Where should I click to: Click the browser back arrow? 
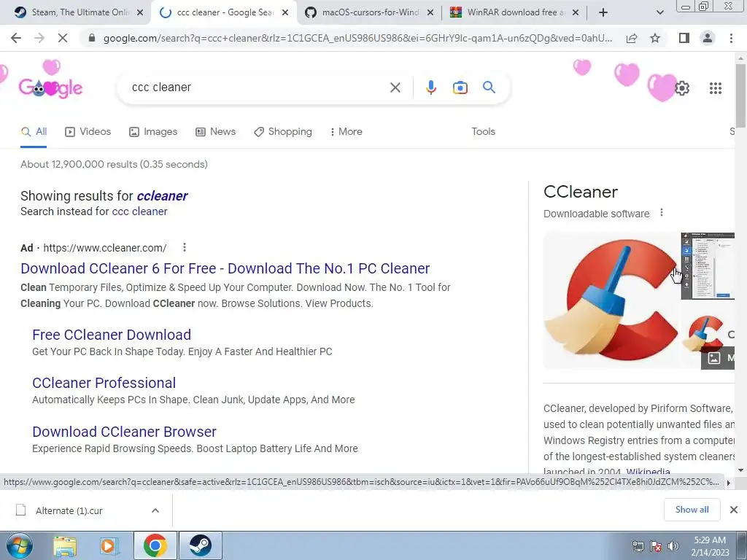tap(16, 38)
